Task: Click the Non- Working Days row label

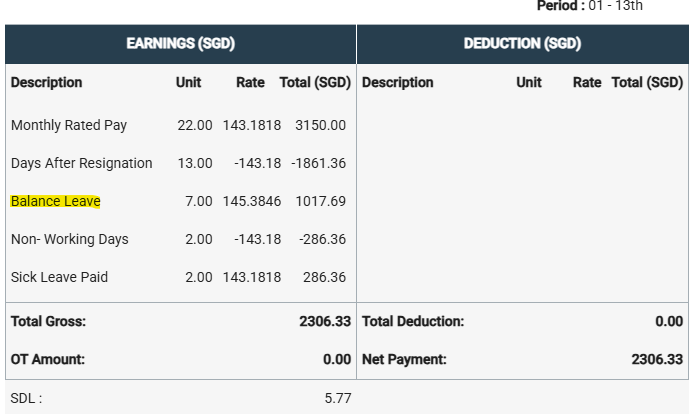Action: 70,239
